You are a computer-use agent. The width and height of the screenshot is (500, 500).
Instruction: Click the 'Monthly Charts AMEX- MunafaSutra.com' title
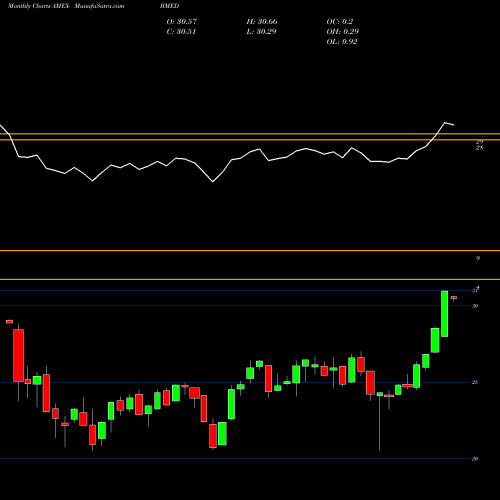point(66,6)
